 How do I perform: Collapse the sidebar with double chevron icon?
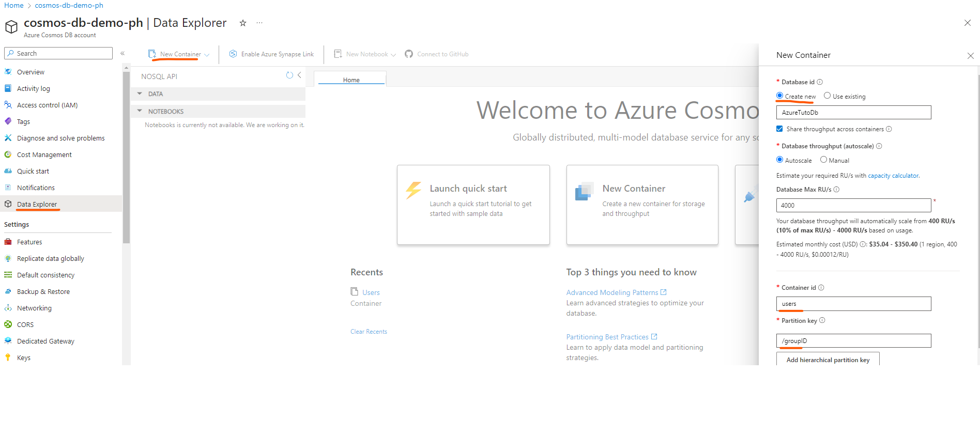coord(122,53)
